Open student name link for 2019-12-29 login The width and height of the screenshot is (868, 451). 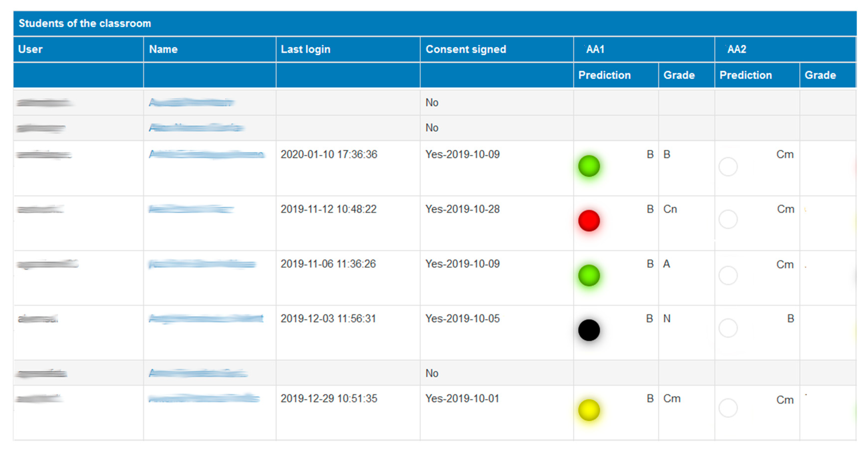204,398
